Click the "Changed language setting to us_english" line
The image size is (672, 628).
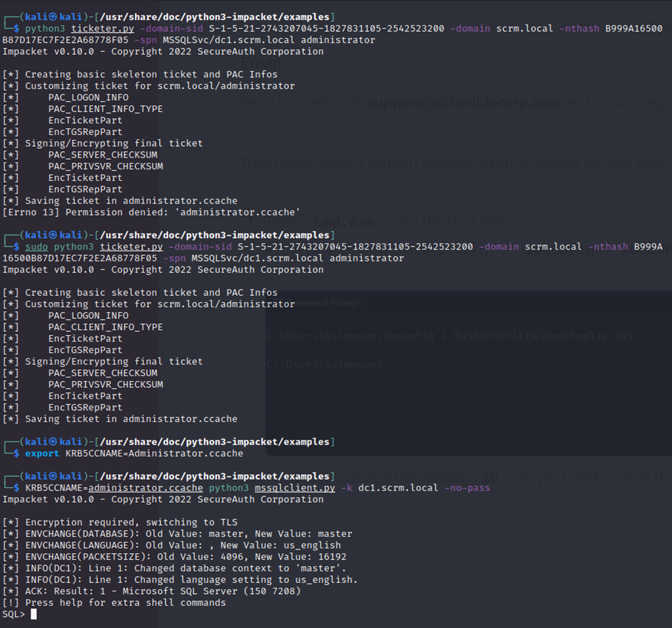(180, 580)
